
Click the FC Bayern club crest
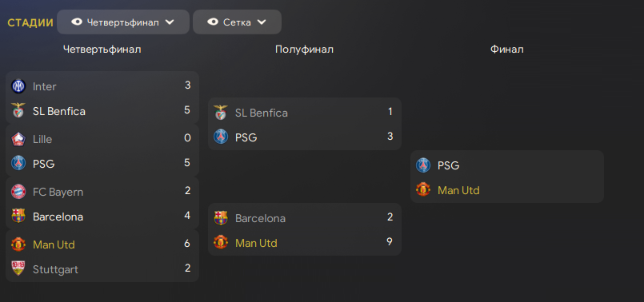(18, 192)
